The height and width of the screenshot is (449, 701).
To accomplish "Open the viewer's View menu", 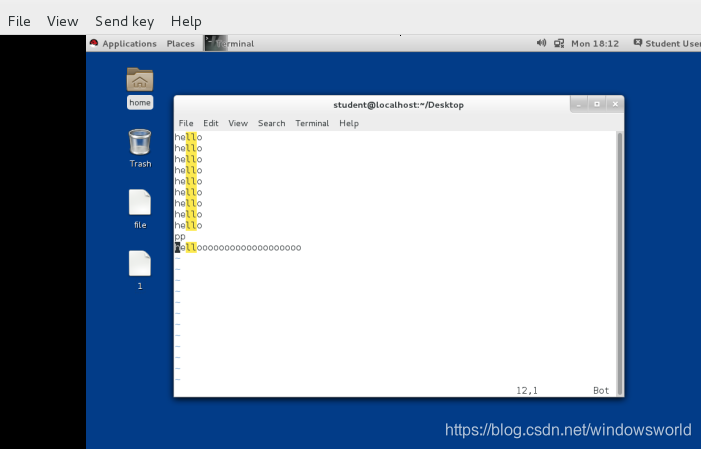I will click(63, 21).
